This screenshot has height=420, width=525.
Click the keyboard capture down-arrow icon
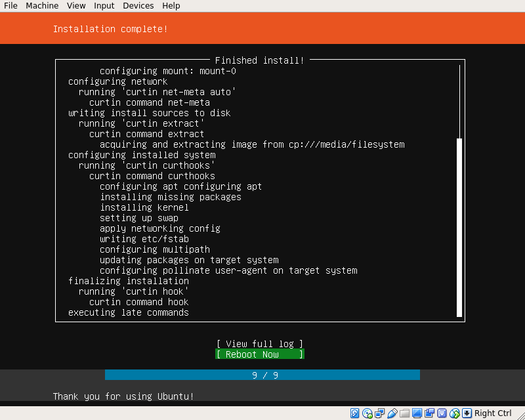click(467, 413)
